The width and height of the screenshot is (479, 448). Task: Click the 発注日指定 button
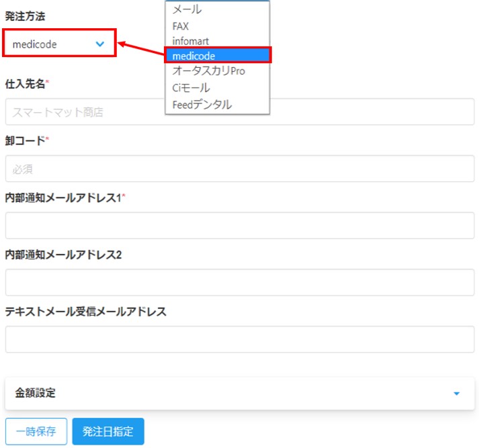point(108,431)
